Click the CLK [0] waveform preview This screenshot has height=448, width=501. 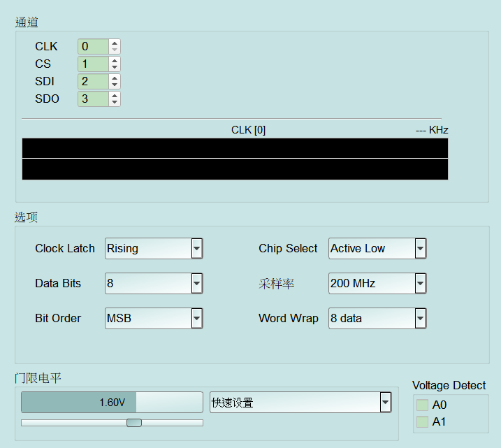click(235, 159)
